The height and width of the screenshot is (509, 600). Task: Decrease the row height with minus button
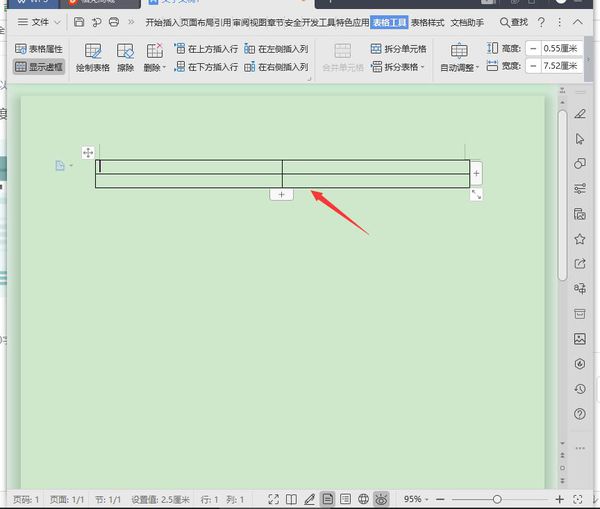[533, 49]
